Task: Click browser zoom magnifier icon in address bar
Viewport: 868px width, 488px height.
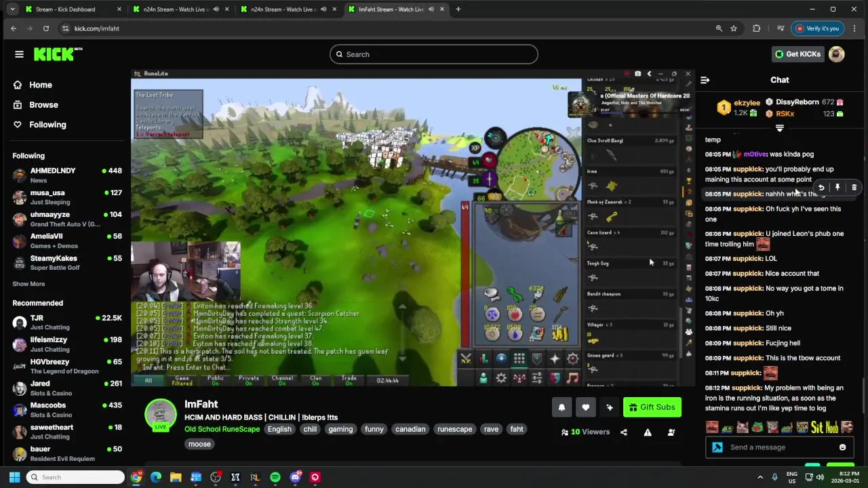Action: [719, 28]
